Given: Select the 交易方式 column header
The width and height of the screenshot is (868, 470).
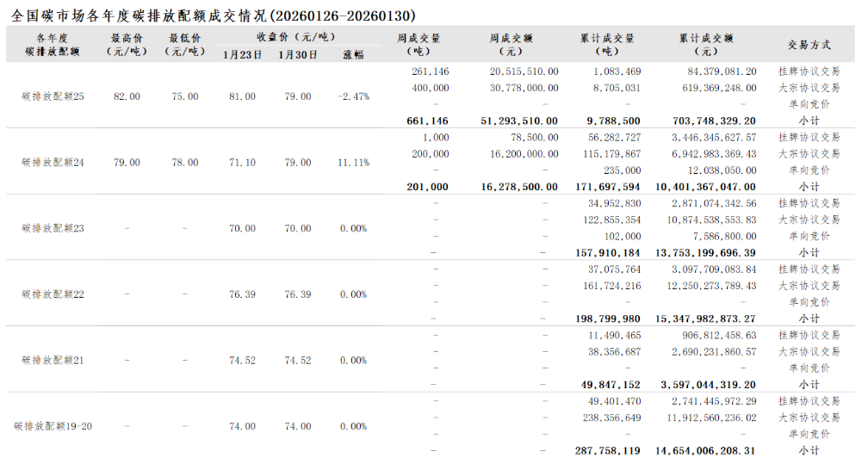Looking at the screenshot, I should 809,45.
